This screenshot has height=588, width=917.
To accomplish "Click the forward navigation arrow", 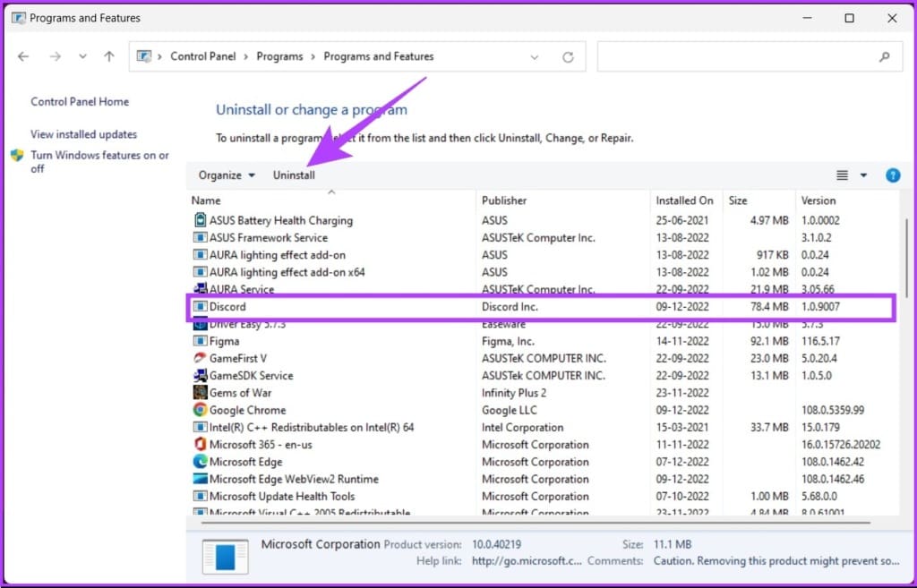I will tap(56, 56).
